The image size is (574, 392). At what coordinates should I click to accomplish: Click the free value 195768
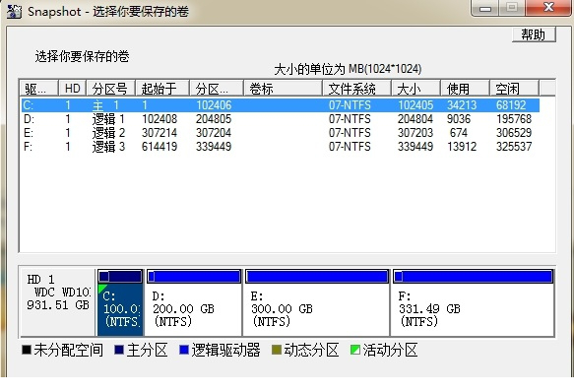coord(514,119)
